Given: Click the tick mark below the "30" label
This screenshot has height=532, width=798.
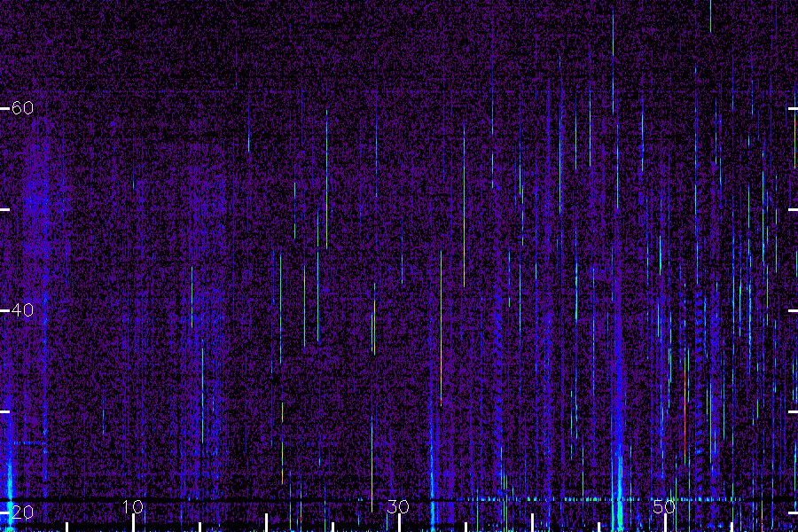Looking at the screenshot, I should coord(399,523).
